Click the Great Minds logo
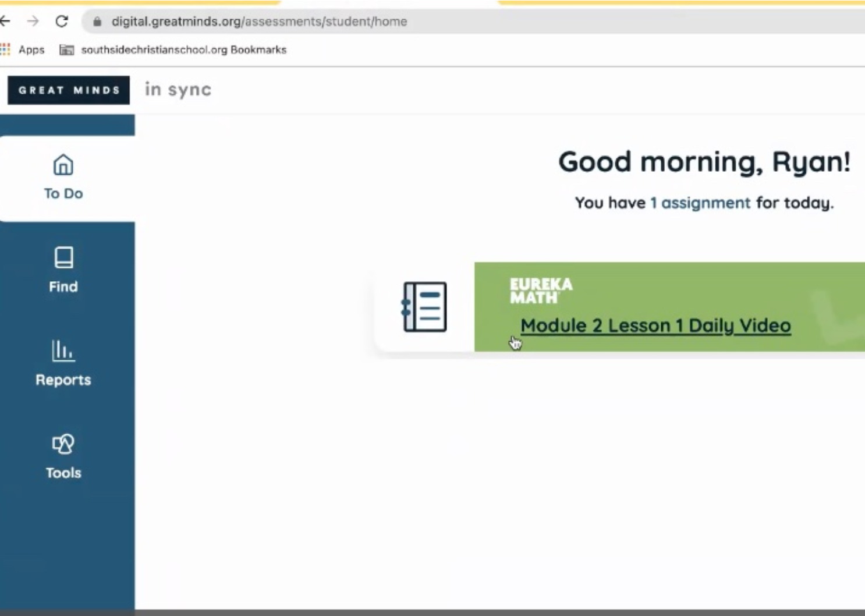 click(x=69, y=90)
